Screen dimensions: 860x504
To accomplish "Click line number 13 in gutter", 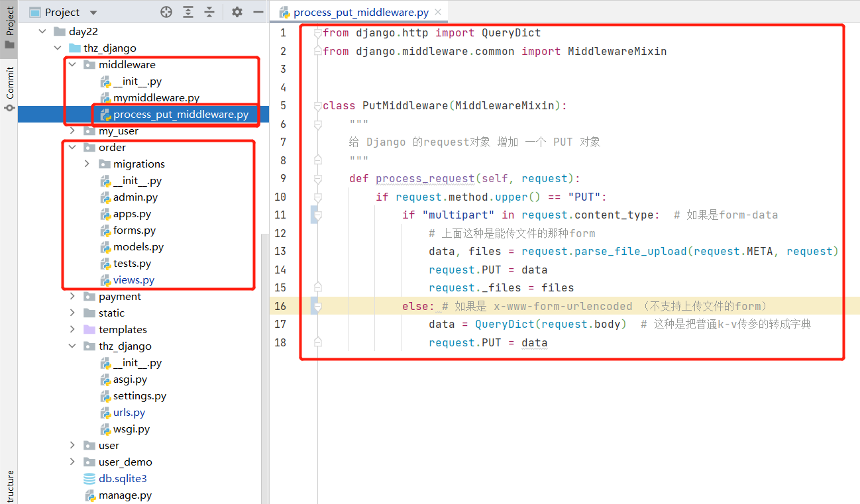I will point(280,251).
